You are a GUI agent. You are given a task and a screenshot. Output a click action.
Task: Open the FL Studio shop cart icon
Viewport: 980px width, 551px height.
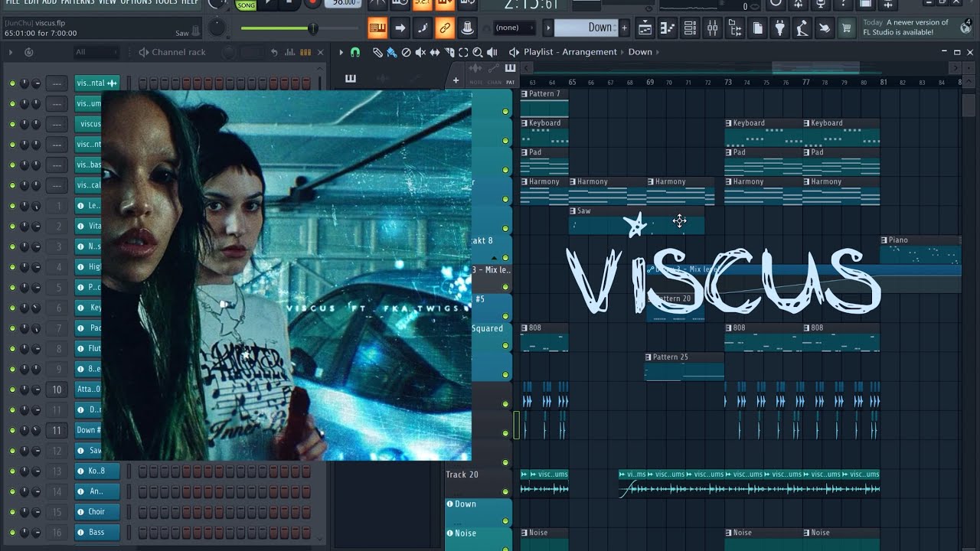coord(846,28)
